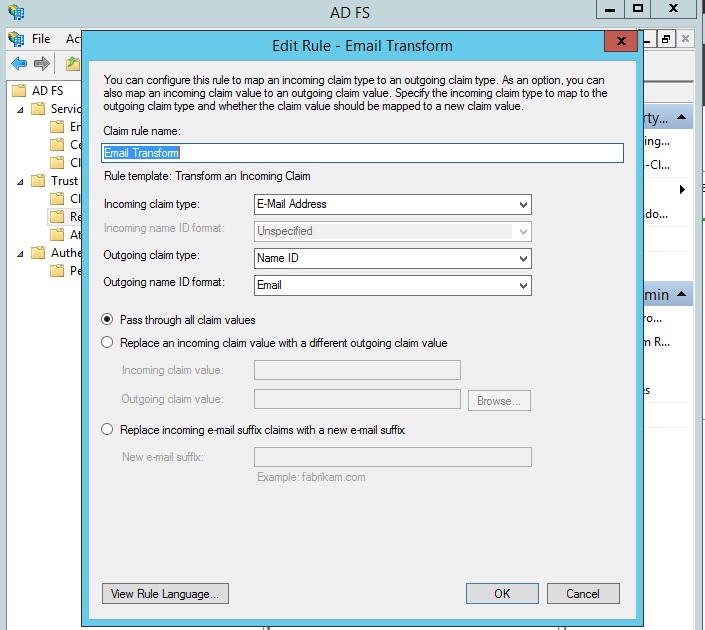Image resolution: width=705 pixels, height=630 pixels.
Task: Click OK to save the rule
Action: coord(502,593)
